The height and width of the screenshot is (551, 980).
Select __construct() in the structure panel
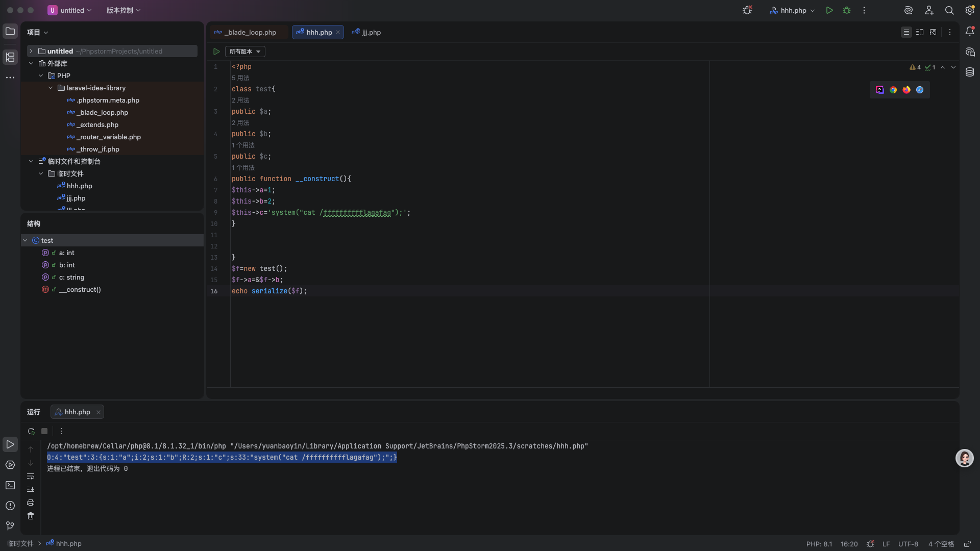coord(80,289)
